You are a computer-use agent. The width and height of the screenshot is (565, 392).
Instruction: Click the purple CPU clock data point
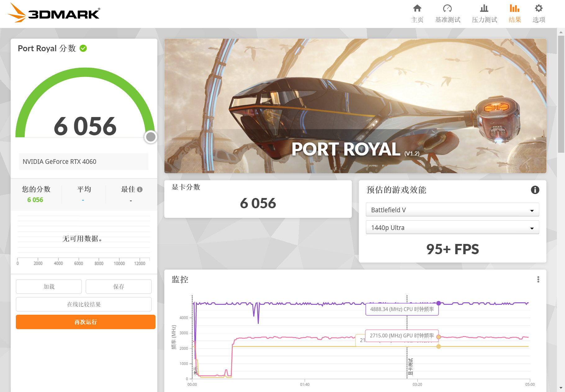tap(438, 303)
